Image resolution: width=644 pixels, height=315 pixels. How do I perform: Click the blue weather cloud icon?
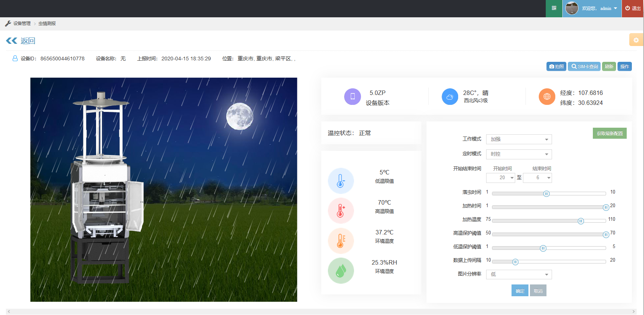click(x=450, y=97)
